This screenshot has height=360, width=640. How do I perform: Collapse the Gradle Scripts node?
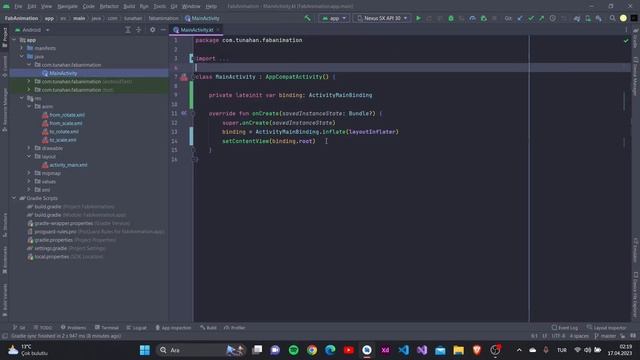[x=14, y=198]
